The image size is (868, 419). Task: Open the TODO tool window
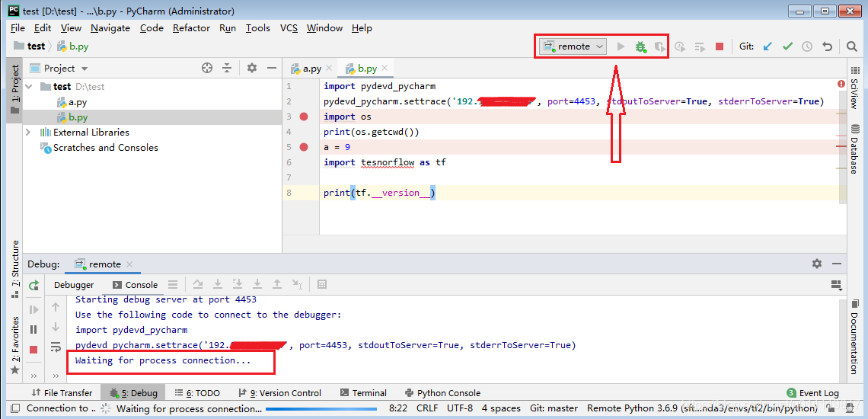pyautogui.click(x=197, y=392)
